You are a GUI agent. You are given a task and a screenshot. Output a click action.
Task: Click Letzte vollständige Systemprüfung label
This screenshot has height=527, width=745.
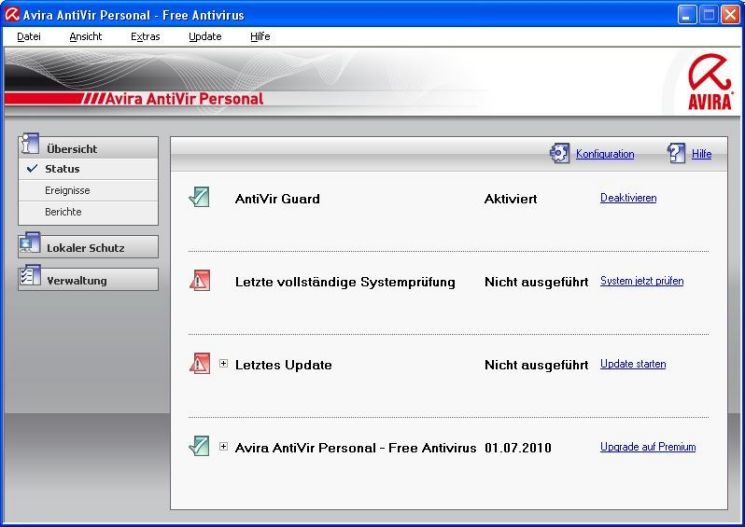click(345, 282)
